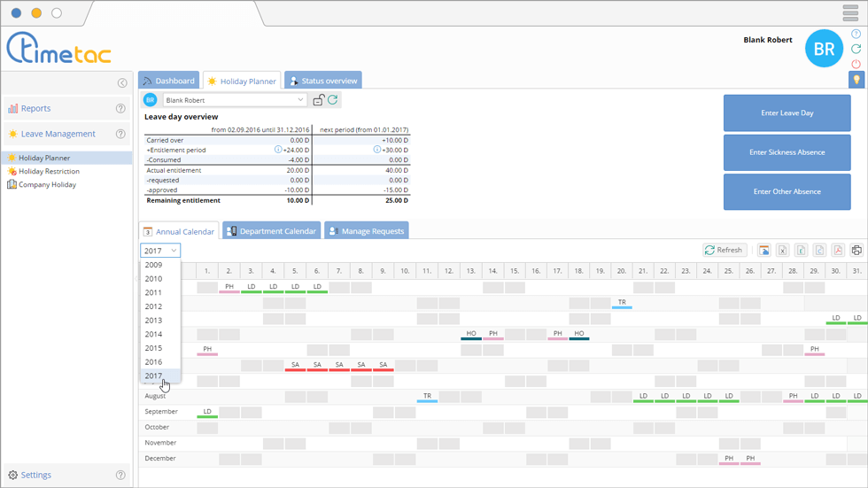Click the PDF export icon
Viewport: 868px width, 488px height.
click(837, 251)
